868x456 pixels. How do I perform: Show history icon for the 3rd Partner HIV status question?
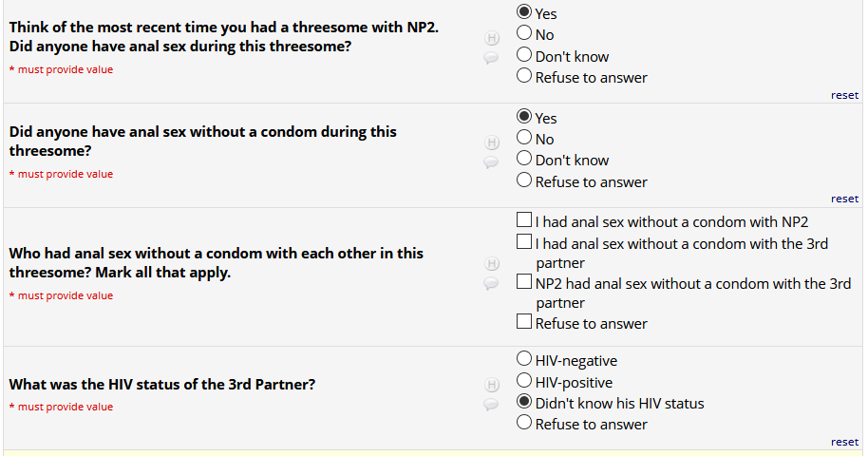tap(492, 385)
